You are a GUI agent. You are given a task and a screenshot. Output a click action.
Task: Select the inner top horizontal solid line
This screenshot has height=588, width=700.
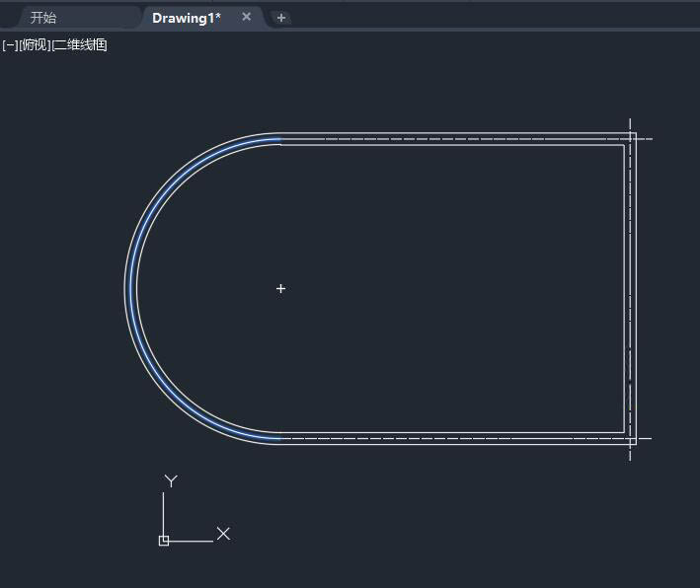pyautogui.click(x=452, y=145)
